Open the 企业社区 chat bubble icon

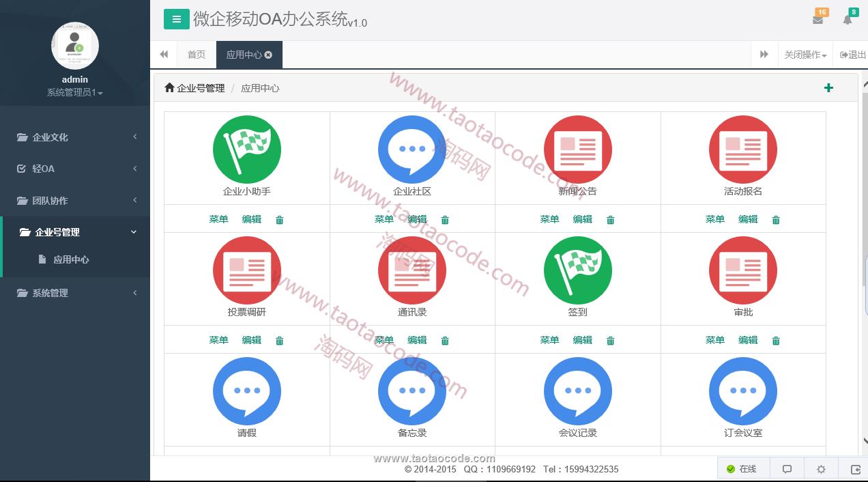[412, 149]
